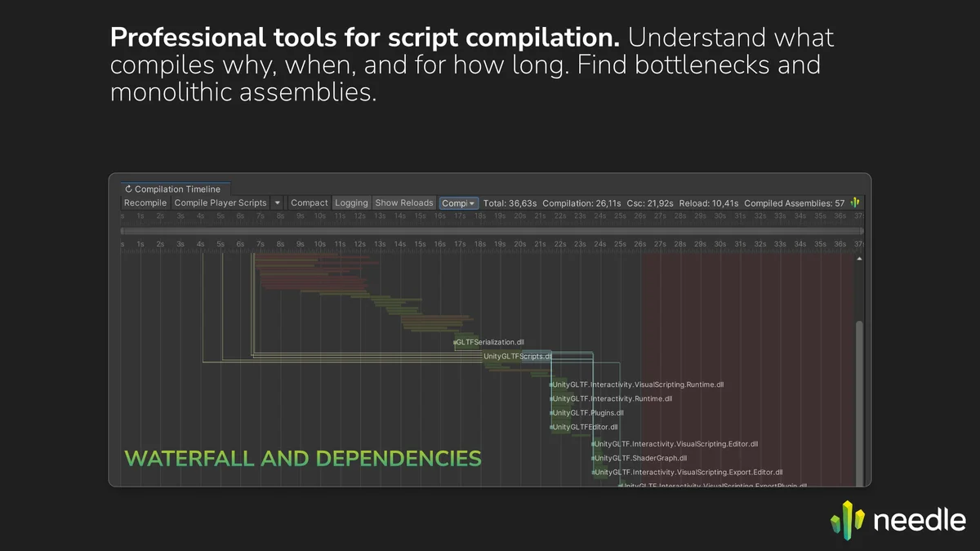Viewport: 980px width, 551px height.
Task: Toggle the Compact view option
Action: click(309, 202)
